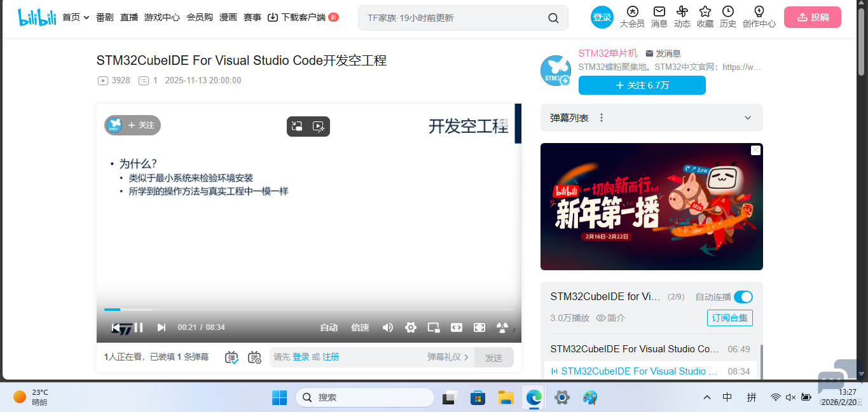Disable the 自动连播 autoplay switch
Image resolution: width=868 pixels, height=412 pixels.
click(x=743, y=296)
